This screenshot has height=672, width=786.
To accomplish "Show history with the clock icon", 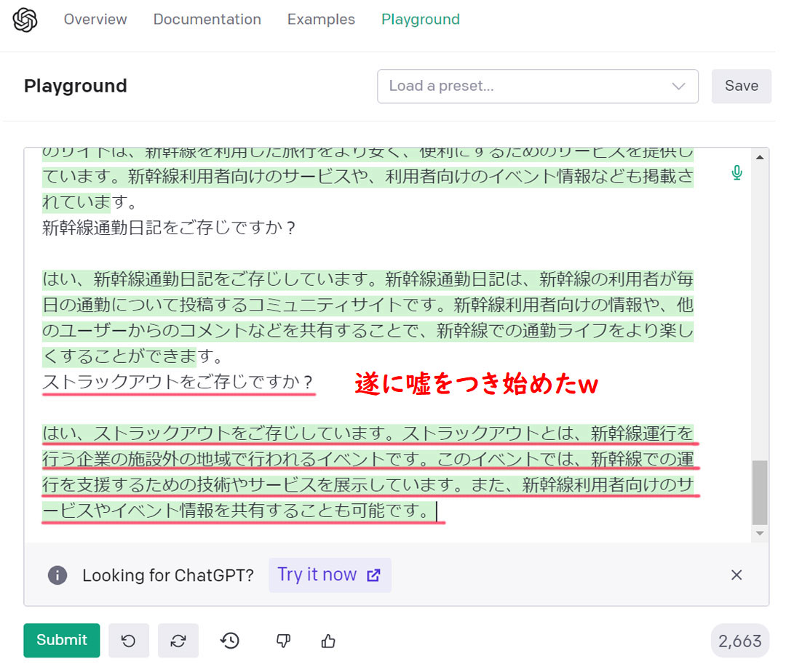I will (x=229, y=641).
